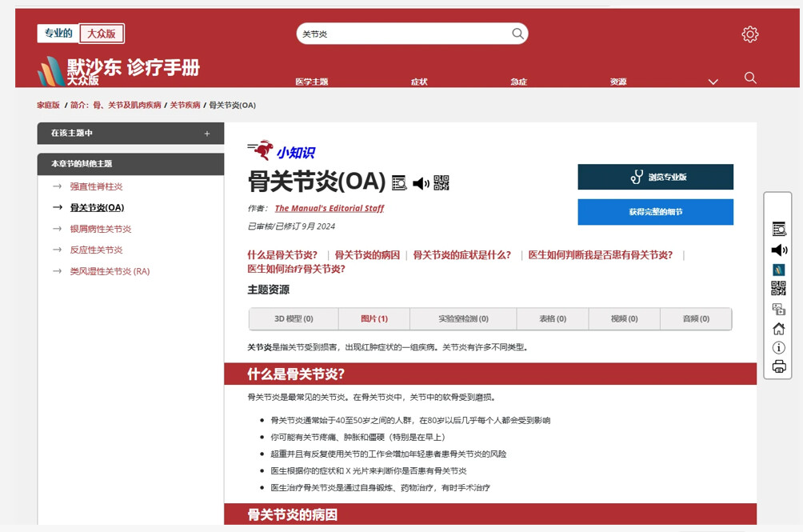Image resolution: width=803 pixels, height=532 pixels.
Task: Click the 浏览专业版 button
Action: click(x=656, y=177)
